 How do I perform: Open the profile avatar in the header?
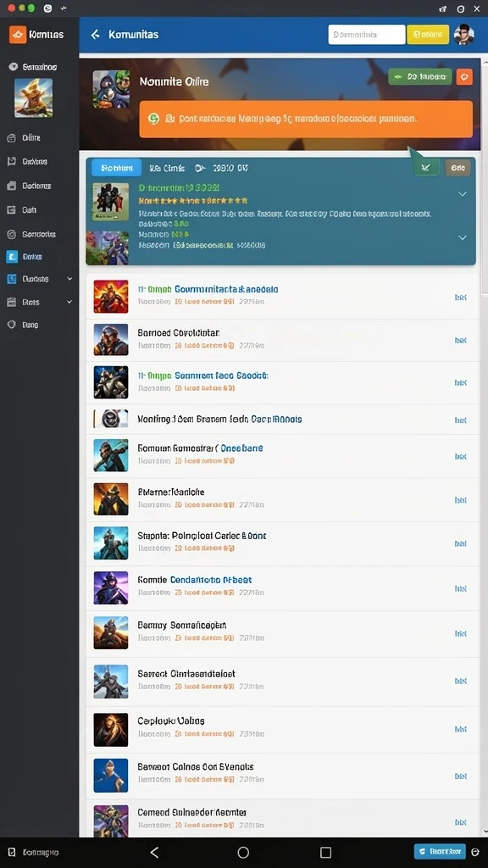point(463,34)
